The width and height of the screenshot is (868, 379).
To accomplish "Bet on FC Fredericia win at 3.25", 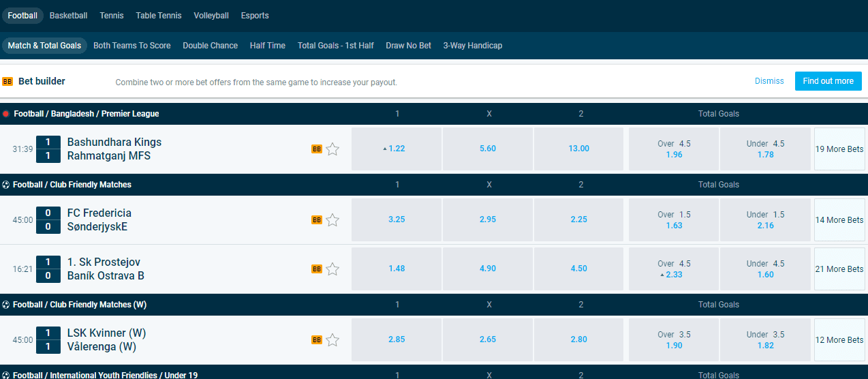I will point(397,219).
